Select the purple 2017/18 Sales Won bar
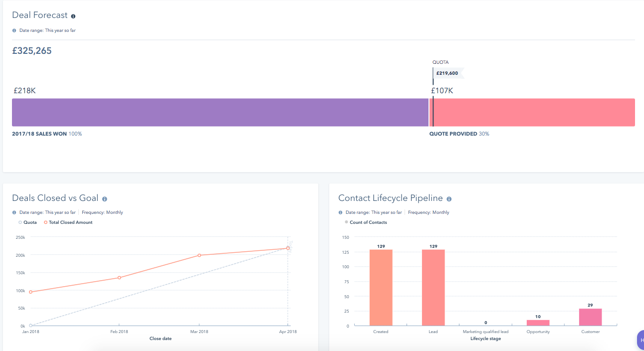This screenshot has height=351, width=644. point(220,112)
